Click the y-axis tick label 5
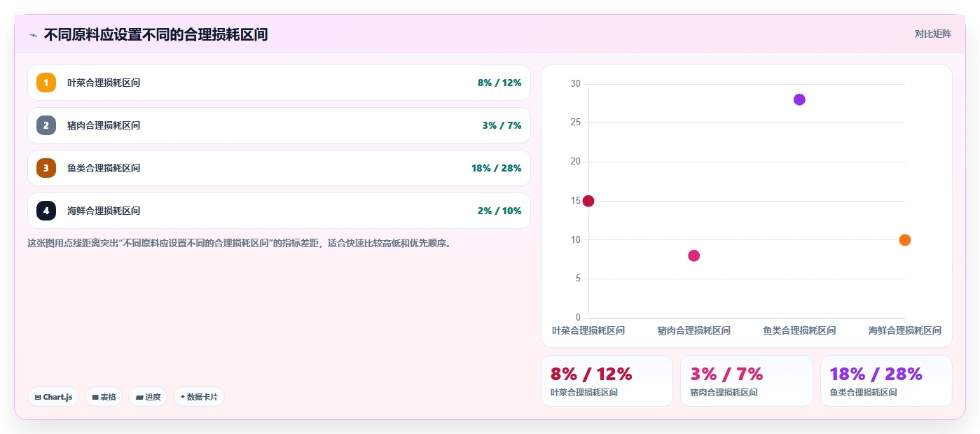This screenshot has width=980, height=434. 578,279
